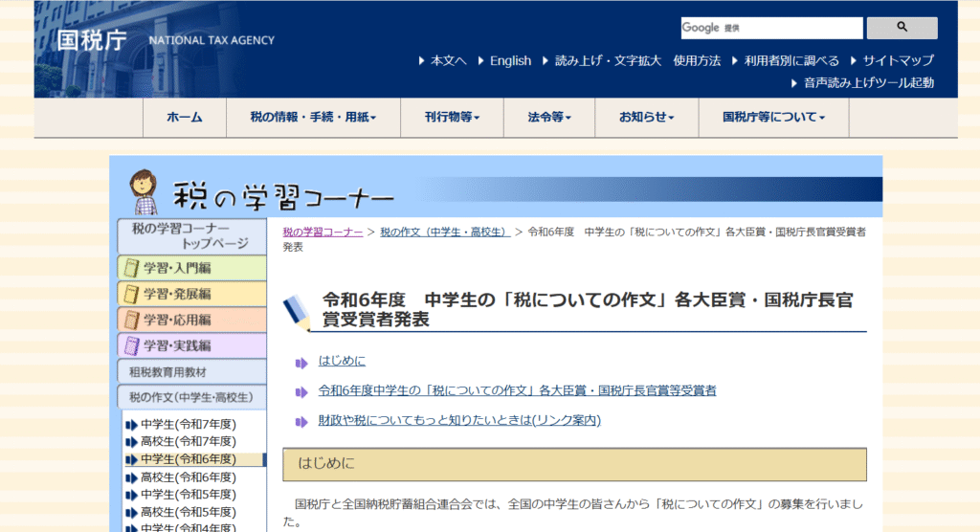Click arrow icon beside 中学生(令和5年度)
Image resolution: width=980 pixels, height=532 pixels.
pos(131,495)
